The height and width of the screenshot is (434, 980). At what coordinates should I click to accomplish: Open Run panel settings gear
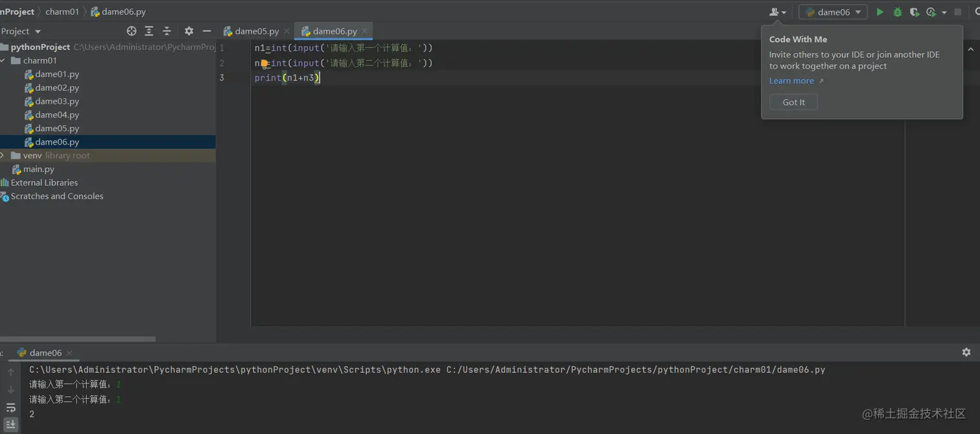(x=966, y=352)
